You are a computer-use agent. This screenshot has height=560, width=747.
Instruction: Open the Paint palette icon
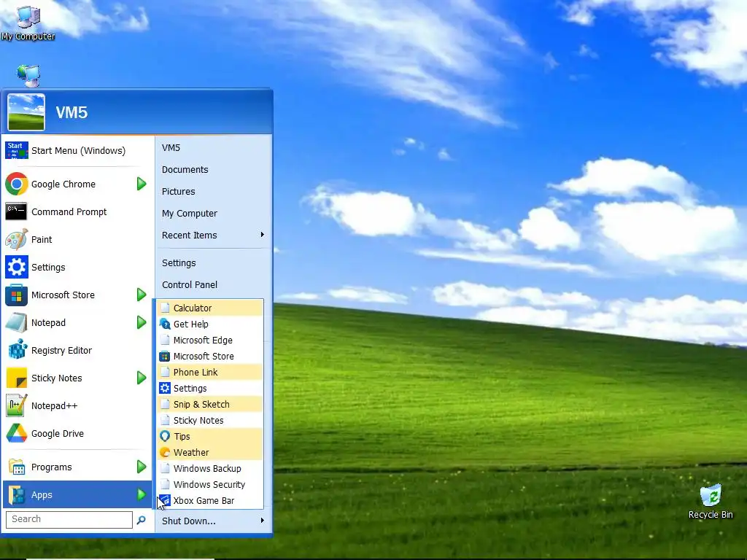point(17,239)
